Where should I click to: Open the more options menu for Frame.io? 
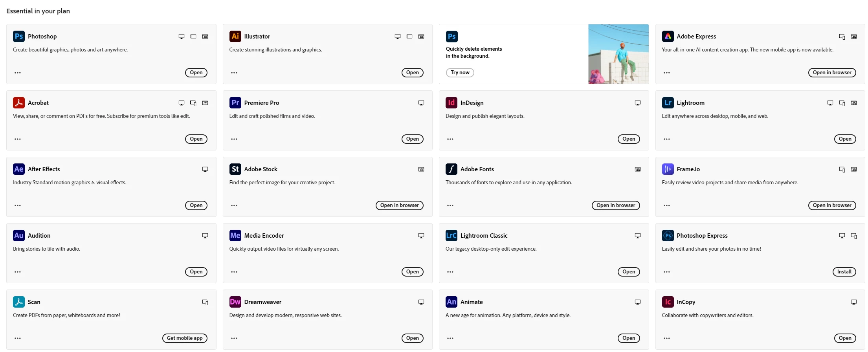[667, 205]
